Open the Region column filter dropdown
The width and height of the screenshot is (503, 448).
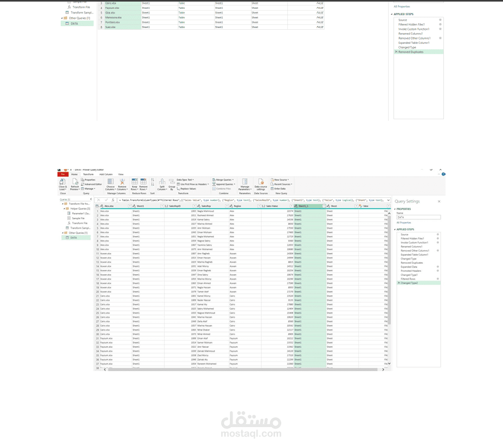pos(259,206)
